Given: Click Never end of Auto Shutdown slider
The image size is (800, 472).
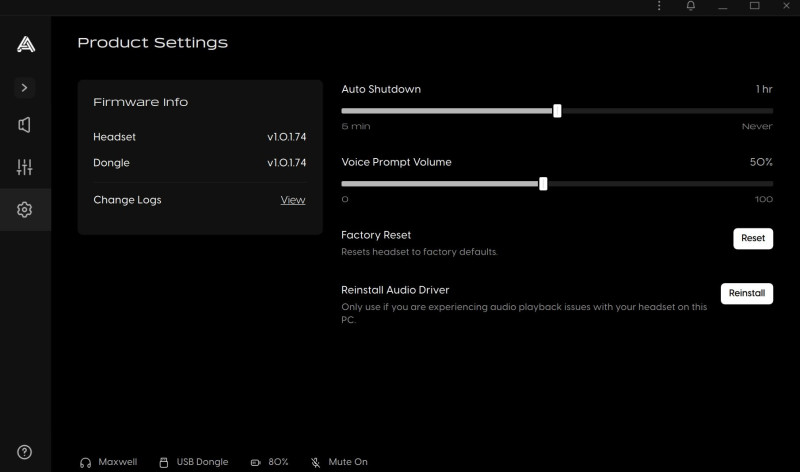Looking at the screenshot, I should [x=771, y=111].
